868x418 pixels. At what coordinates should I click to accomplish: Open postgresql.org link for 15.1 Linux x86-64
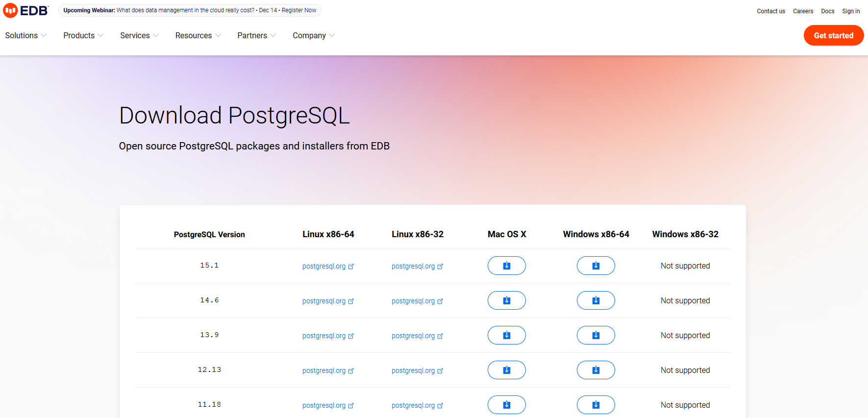(328, 266)
